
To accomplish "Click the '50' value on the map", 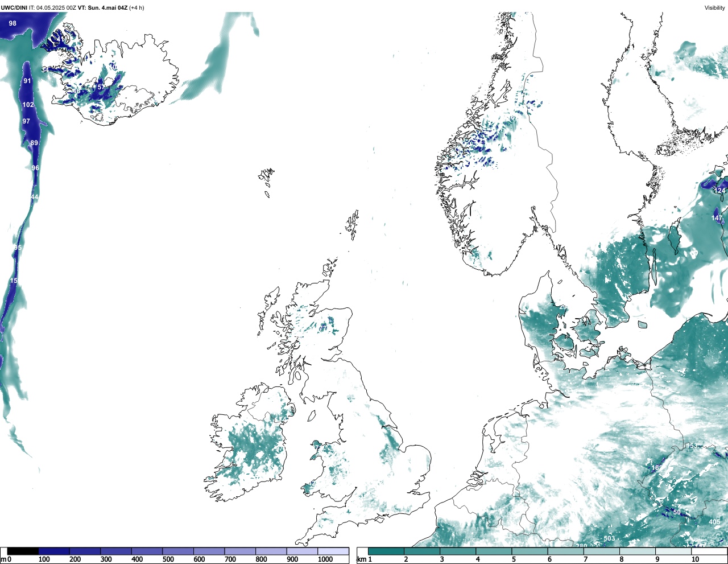I will (x=677, y=513).
